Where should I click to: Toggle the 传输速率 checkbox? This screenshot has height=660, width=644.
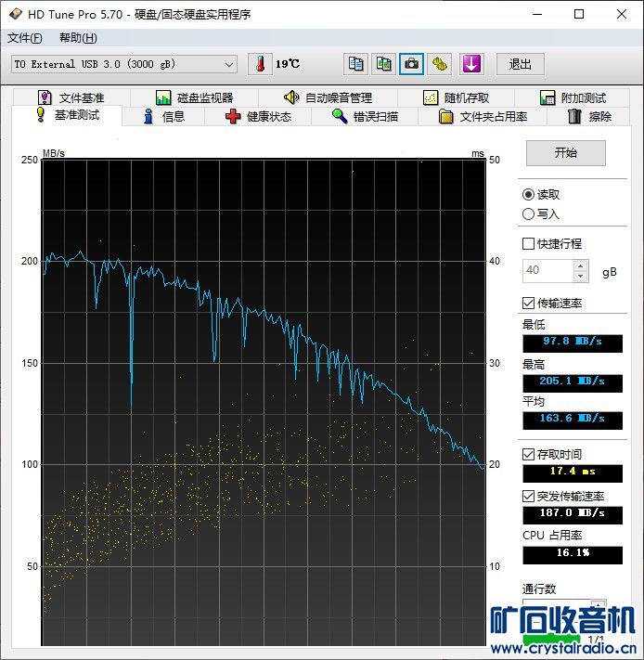(528, 303)
